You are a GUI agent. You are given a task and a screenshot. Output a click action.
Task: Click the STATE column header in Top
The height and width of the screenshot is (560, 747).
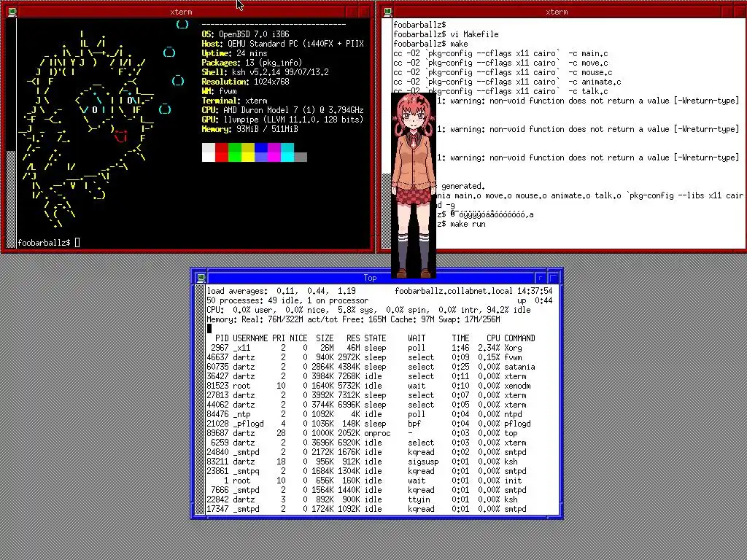tap(375, 338)
